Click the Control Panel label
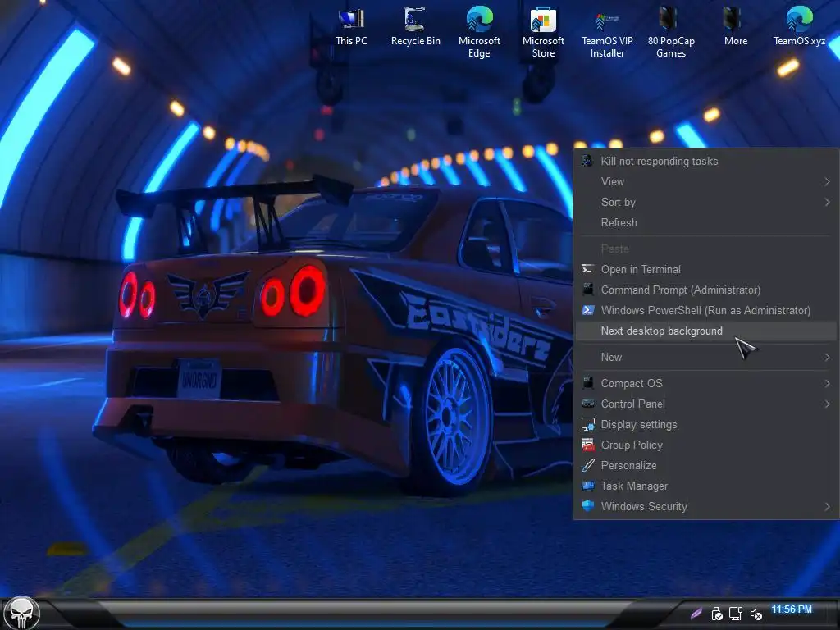Viewport: 840px width, 630px height. pyautogui.click(x=632, y=404)
